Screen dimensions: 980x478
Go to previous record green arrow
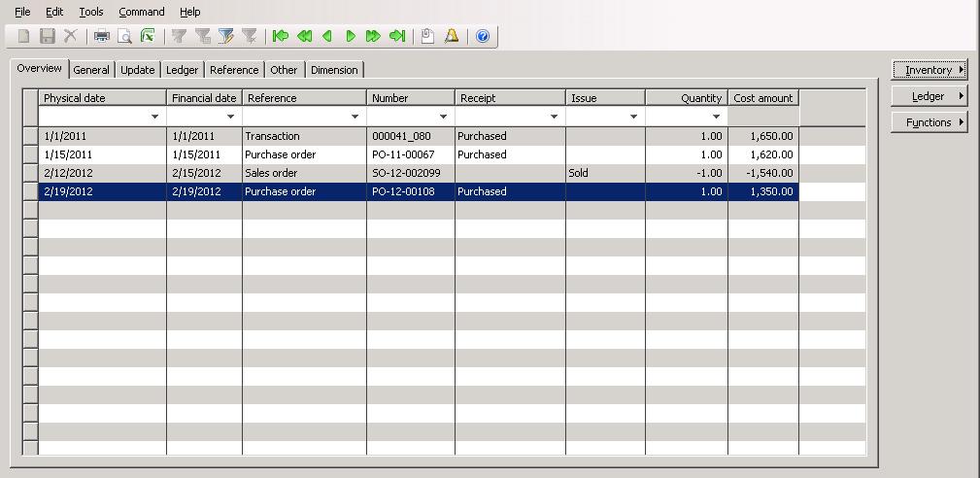tap(327, 36)
